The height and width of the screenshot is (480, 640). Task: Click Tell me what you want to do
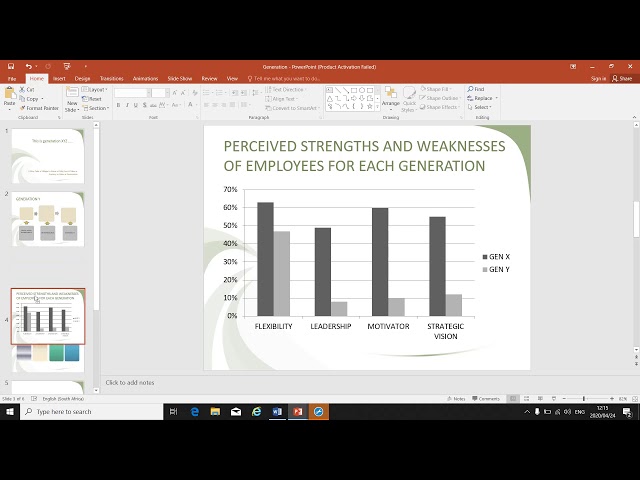[284, 78]
